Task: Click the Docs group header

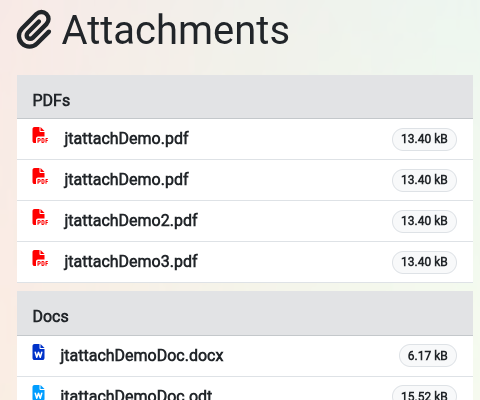Action: [245, 313]
